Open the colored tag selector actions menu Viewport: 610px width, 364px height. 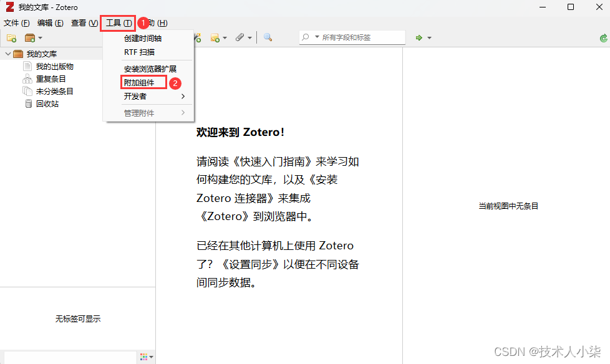147,357
